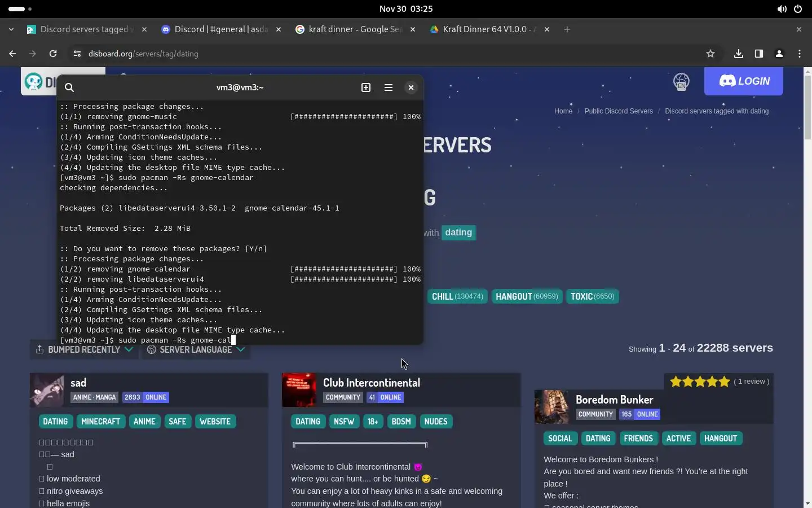Open the language globe icon
This screenshot has height=508, width=812.
[681, 82]
